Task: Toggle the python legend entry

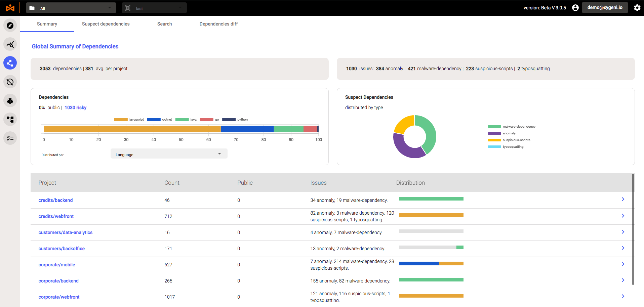Action: [x=235, y=120]
